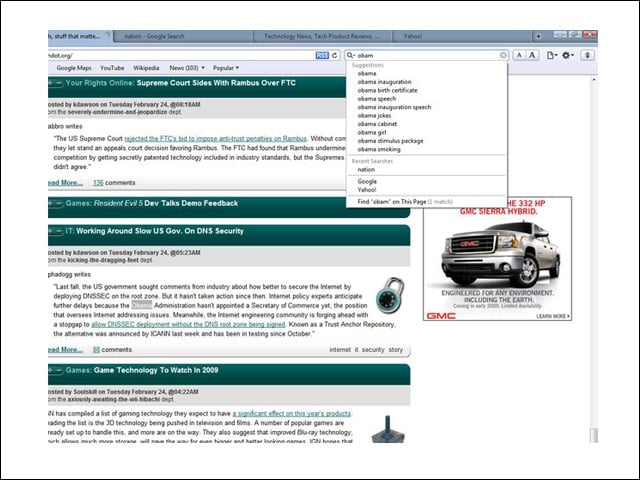Choose 'obama inauguration speech' suggestion
This screenshot has height=480, width=640.
[427, 107]
